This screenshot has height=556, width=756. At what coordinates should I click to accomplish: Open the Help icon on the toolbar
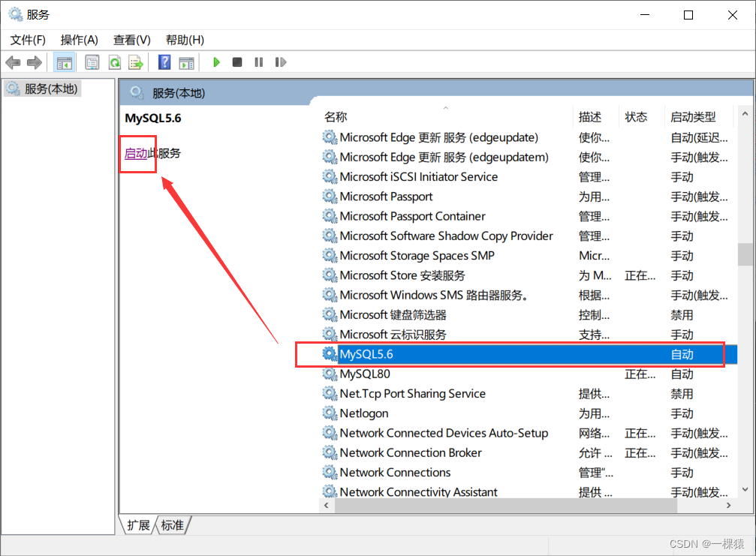tap(164, 62)
